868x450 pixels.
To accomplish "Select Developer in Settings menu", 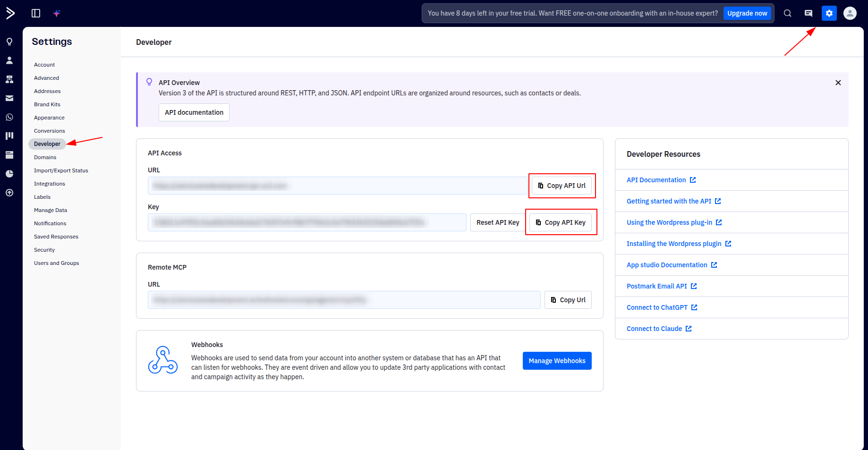I will pos(47,144).
